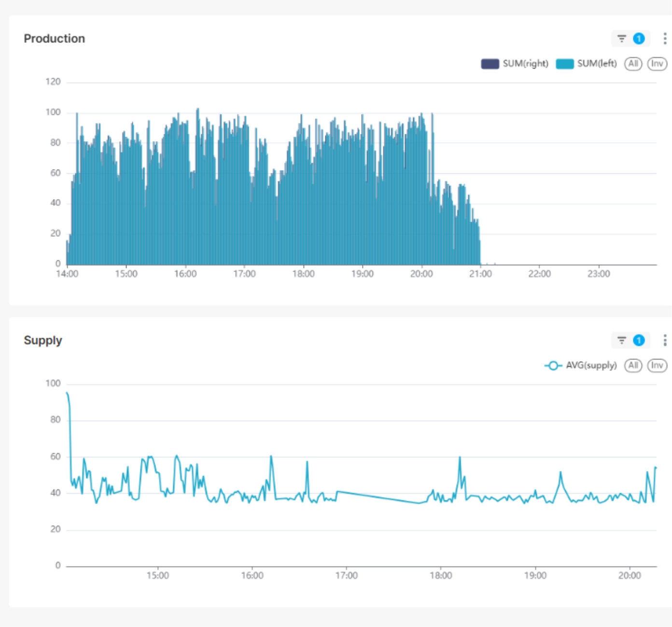The height and width of the screenshot is (627, 672).
Task: Click the Production panel title
Action: pyautogui.click(x=55, y=39)
